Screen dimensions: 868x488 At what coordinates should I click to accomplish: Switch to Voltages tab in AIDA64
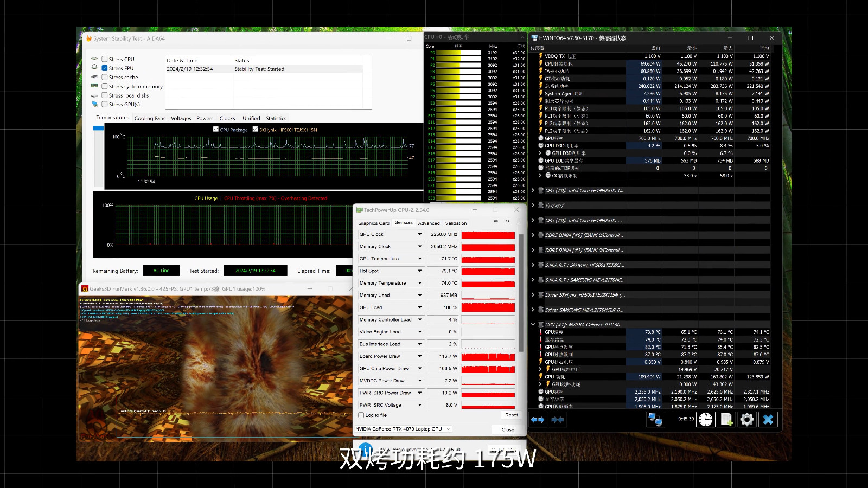181,118
